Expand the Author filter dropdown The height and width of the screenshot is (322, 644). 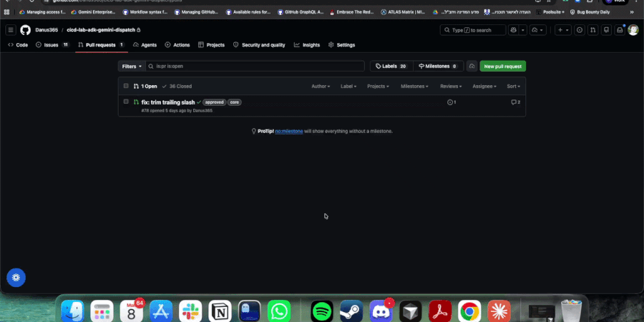(321, 87)
